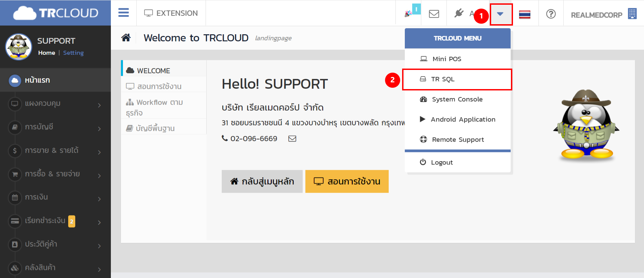This screenshot has width=644, height=278.
Task: Click the REALMEDCORP company name
Action: coord(597,15)
